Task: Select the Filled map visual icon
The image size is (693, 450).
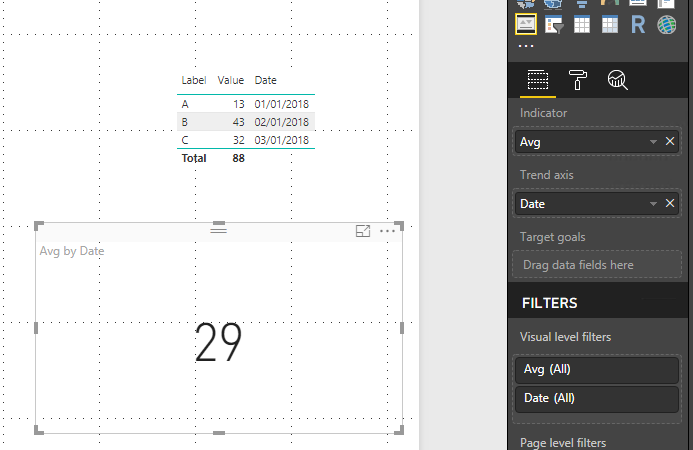Action: (553, 4)
